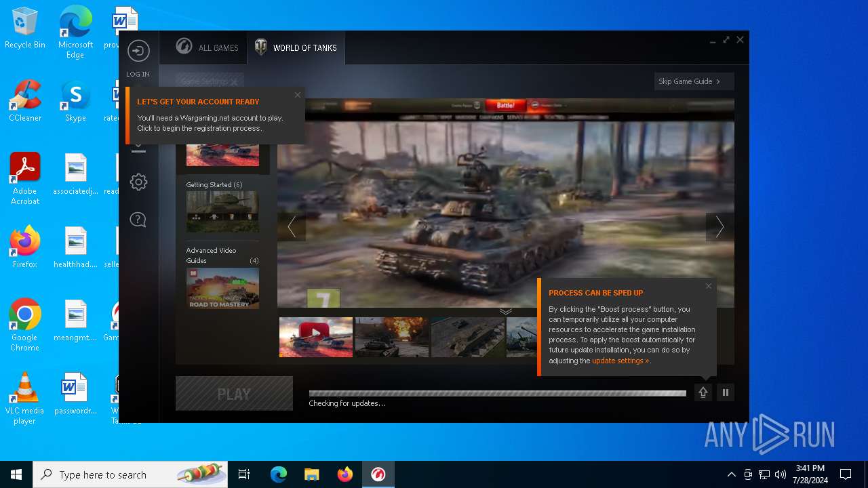This screenshot has height=488, width=868.
Task: Click the update progress bar
Action: (x=497, y=393)
